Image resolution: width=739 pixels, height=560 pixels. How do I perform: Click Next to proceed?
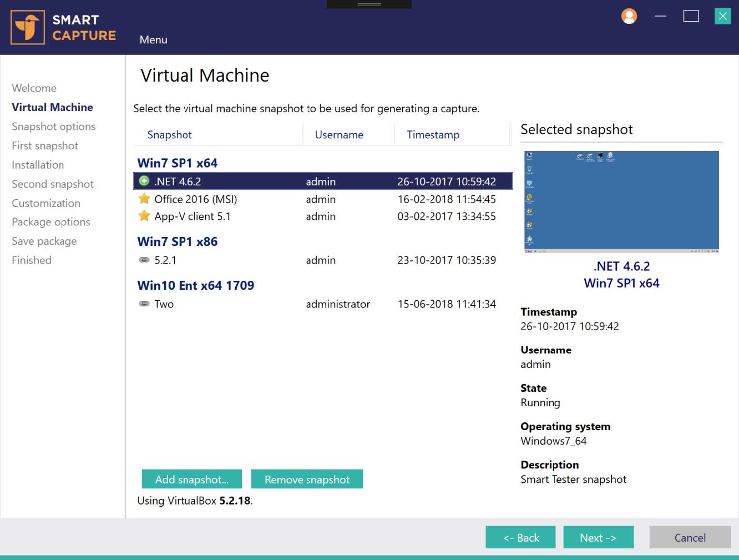(x=598, y=537)
